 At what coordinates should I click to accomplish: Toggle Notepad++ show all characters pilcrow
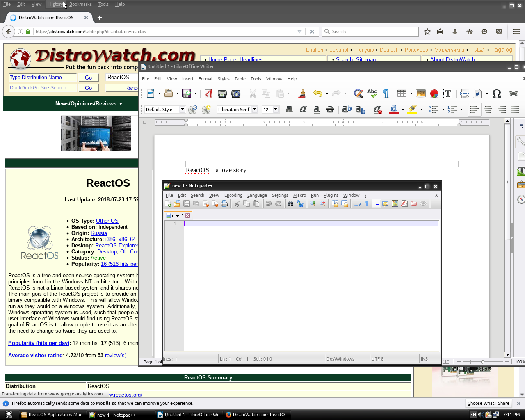coord(366,203)
